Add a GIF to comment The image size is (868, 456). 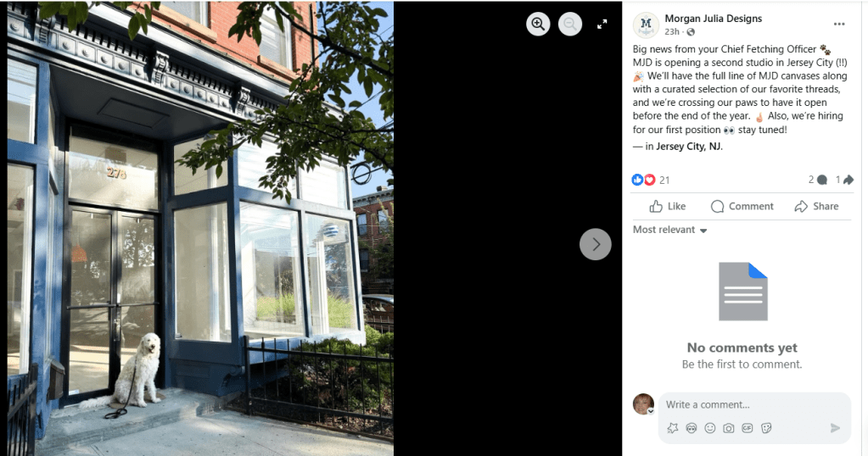click(x=748, y=428)
